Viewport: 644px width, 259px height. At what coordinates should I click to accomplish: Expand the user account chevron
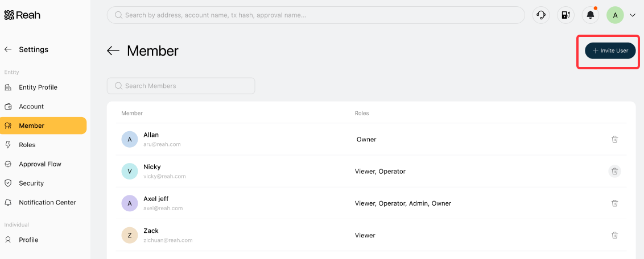click(x=632, y=15)
